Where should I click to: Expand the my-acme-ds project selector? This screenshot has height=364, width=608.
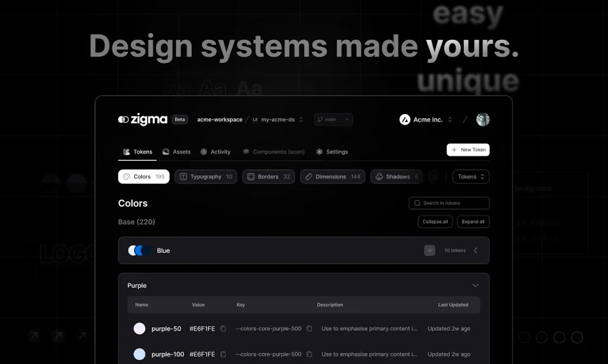click(x=279, y=119)
